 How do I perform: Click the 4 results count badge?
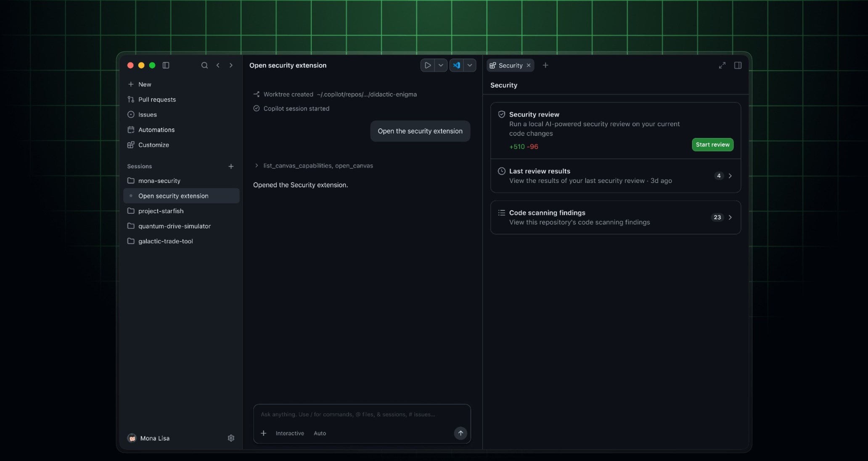click(719, 176)
